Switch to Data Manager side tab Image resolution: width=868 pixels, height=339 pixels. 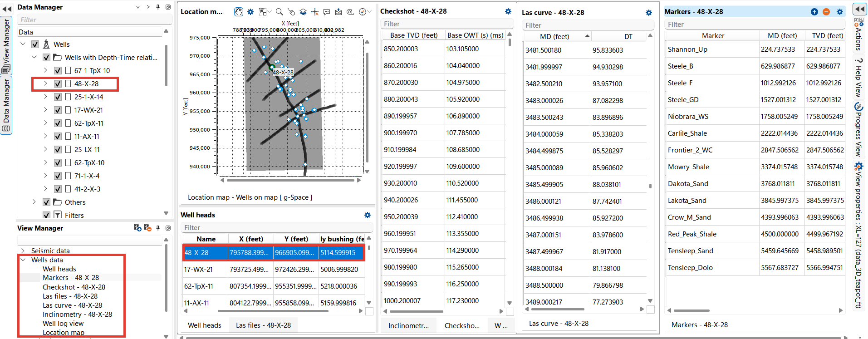(x=6, y=105)
